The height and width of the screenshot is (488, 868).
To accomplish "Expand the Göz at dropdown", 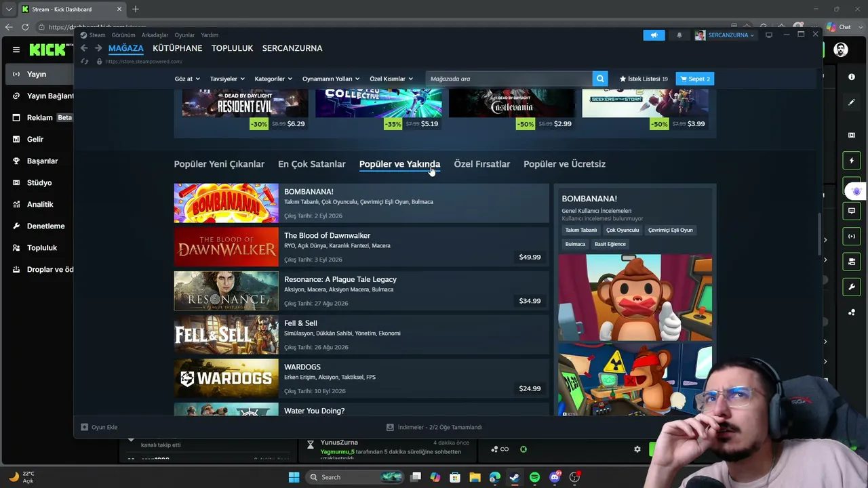I will point(187,79).
